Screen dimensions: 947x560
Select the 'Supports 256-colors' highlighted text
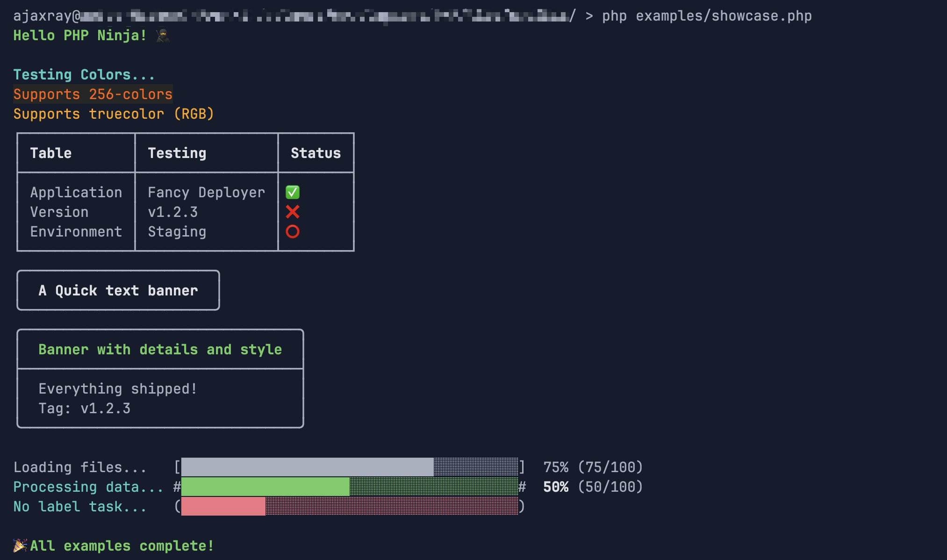(x=93, y=94)
